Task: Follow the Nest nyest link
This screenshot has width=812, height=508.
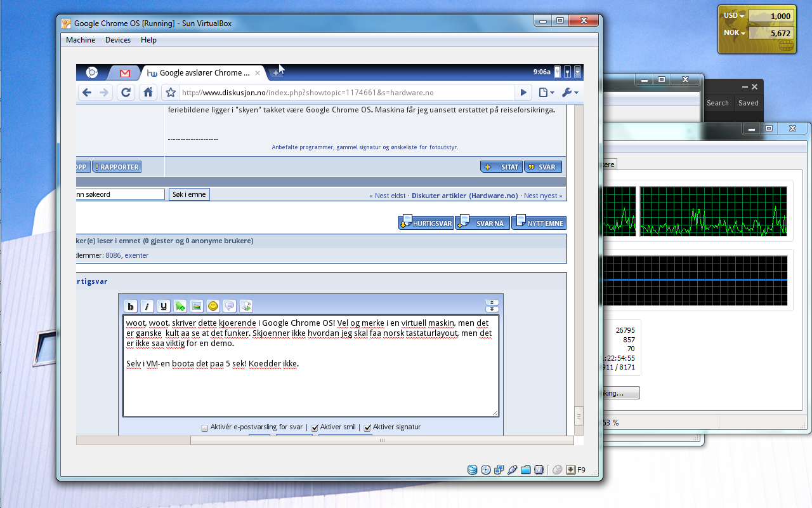Action: [542, 196]
